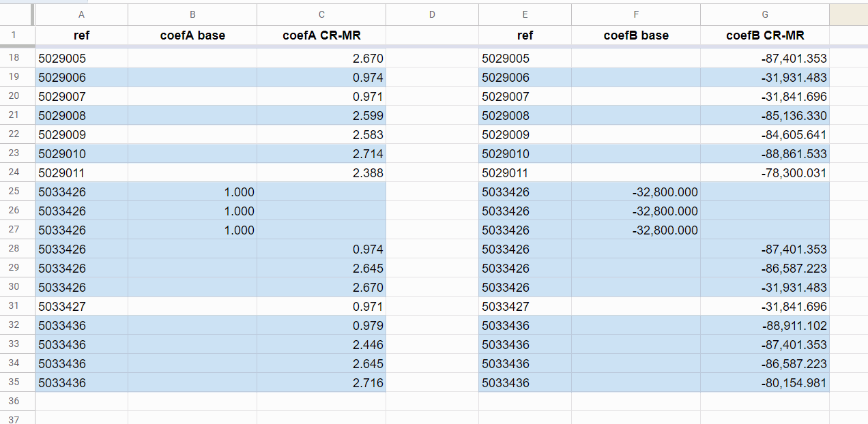
Task: Click the "coefA base" header cell
Action: (x=192, y=35)
